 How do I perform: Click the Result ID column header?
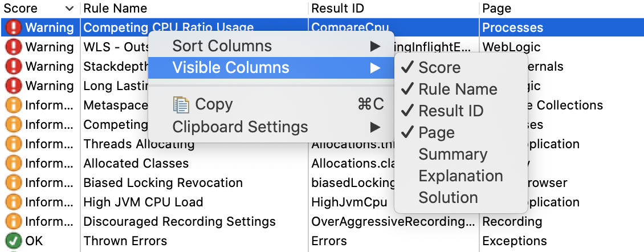338,9
